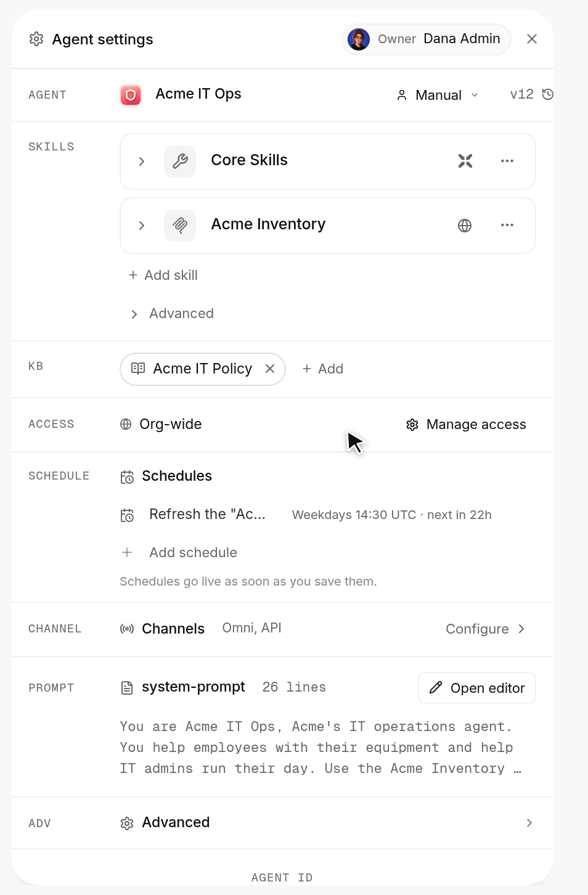Open Configure for Channels
Viewport: 588px width, 895px height.
coord(485,629)
